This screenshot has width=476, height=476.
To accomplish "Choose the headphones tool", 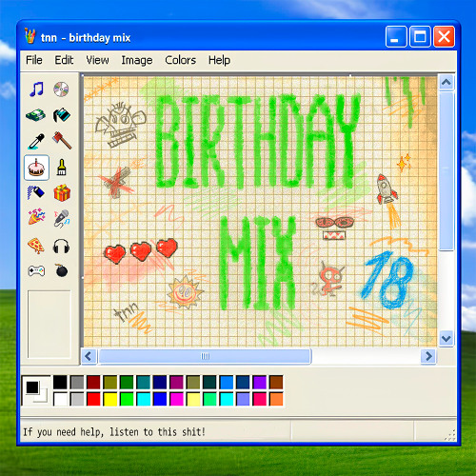I will click(x=61, y=247).
